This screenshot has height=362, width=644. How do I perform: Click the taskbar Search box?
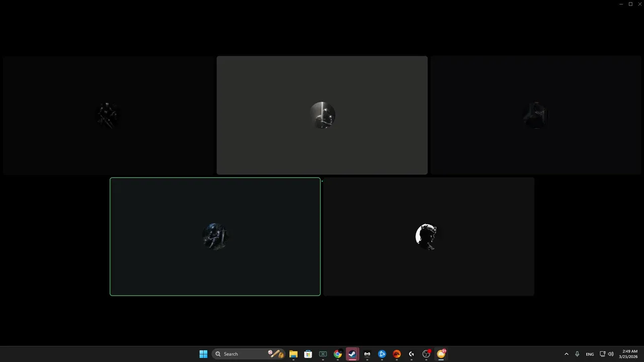click(x=249, y=354)
